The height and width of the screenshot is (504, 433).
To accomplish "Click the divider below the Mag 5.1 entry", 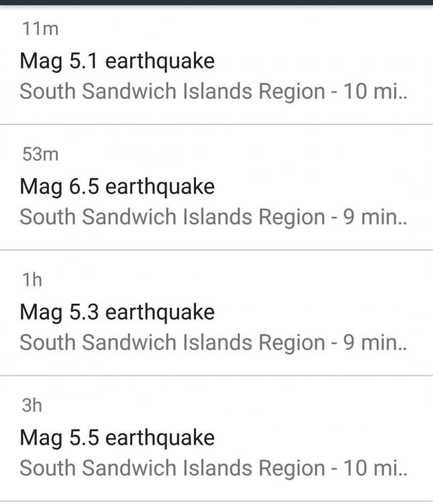I will coord(216,124).
